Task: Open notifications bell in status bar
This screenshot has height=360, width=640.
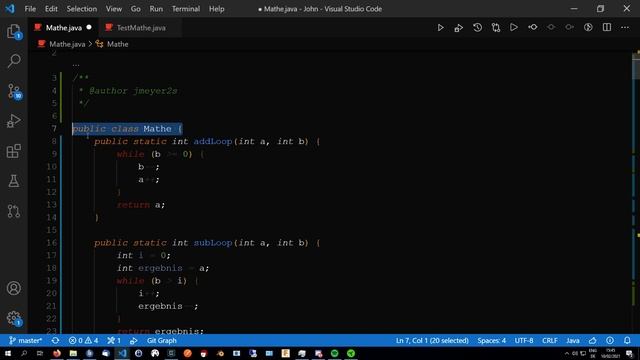Action: [x=627, y=340]
